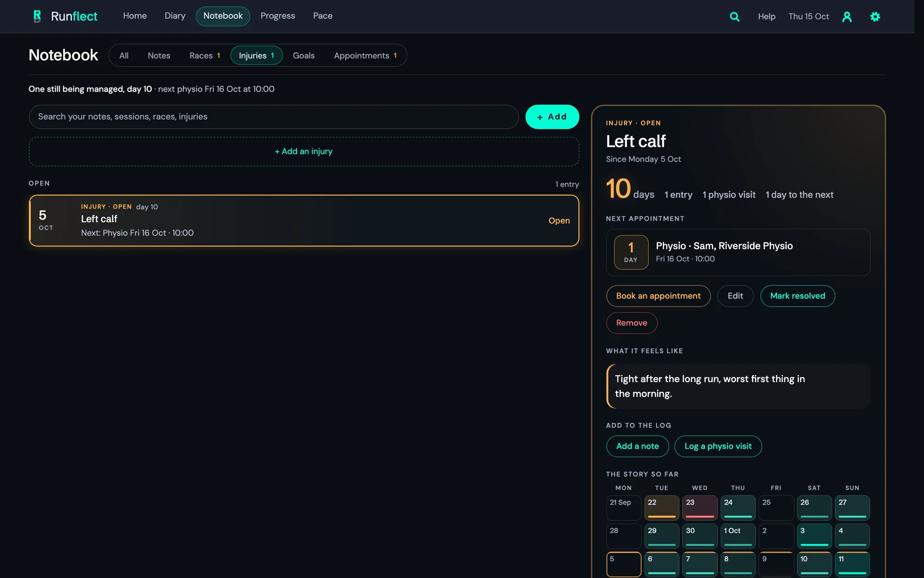Go to the Diary page
Image resolution: width=924 pixels, height=578 pixels.
coord(175,16)
